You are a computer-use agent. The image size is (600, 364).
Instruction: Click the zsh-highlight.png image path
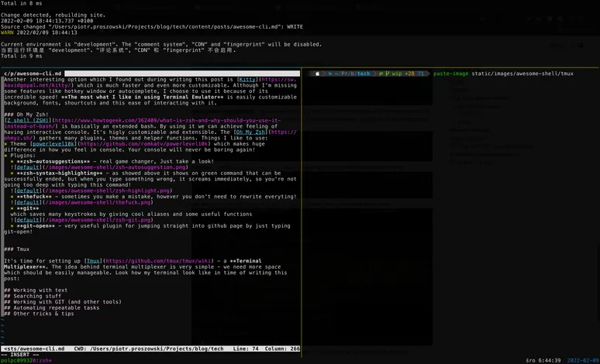click(107, 191)
